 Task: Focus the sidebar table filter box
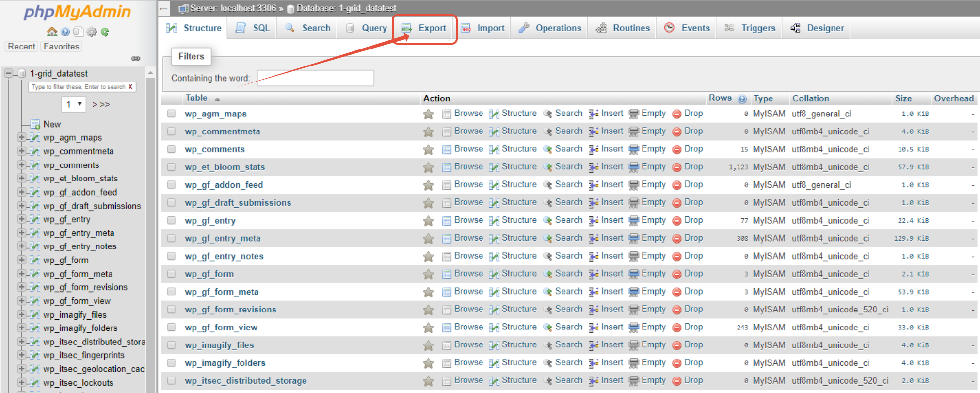pyautogui.click(x=82, y=87)
